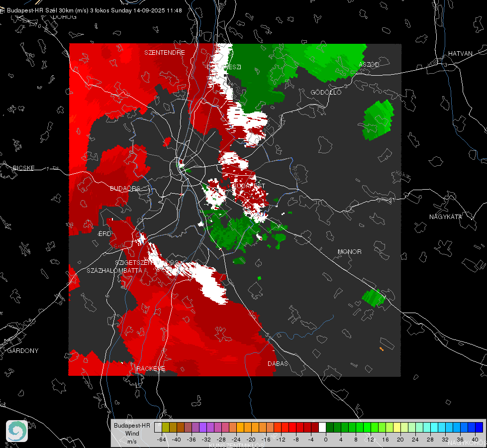The height and width of the screenshot is (448, 487).
Task: Click the m/s unit label in legend
Action: coord(132,442)
